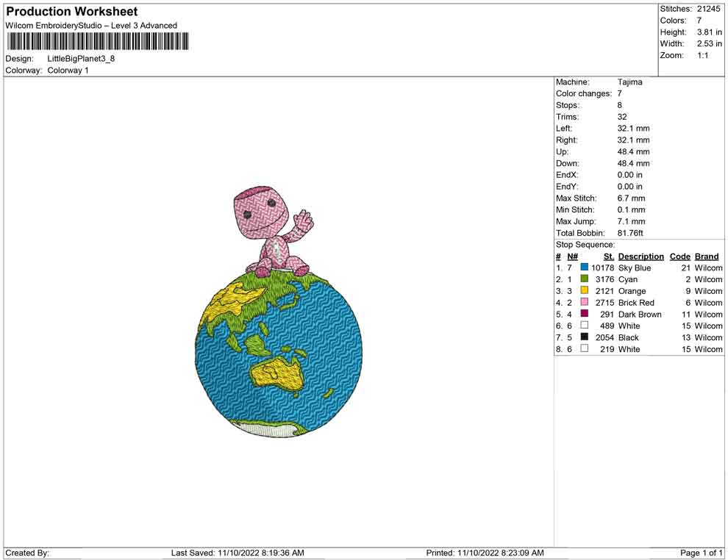Image resolution: width=728 pixels, height=560 pixels.
Task: Click the Stop Sequence label
Action: 585,245
